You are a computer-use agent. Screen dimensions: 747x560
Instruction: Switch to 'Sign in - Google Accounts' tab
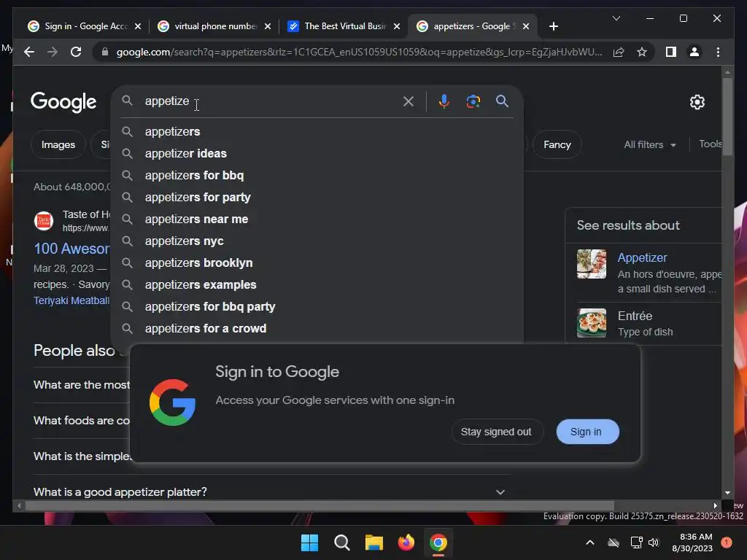(x=85, y=26)
